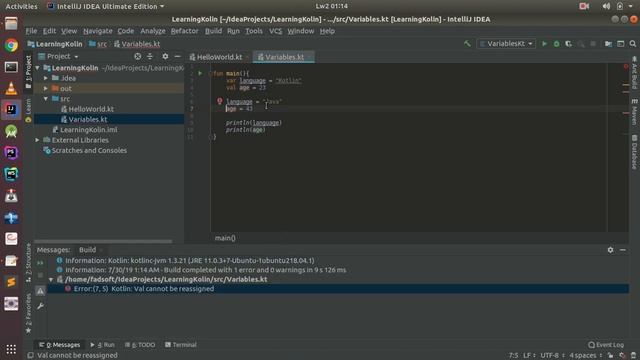Open the VariablesKt run configuration dropdown
640x360 pixels.
(x=506, y=44)
